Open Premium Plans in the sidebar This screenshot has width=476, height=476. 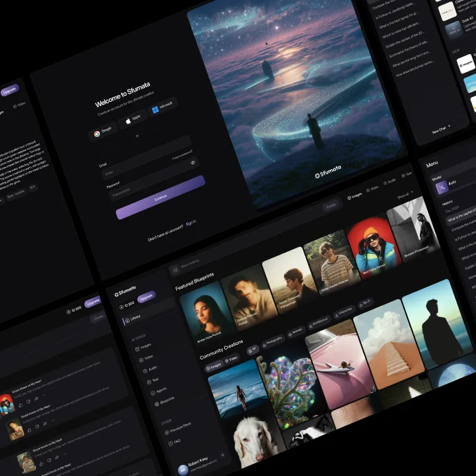click(x=178, y=429)
